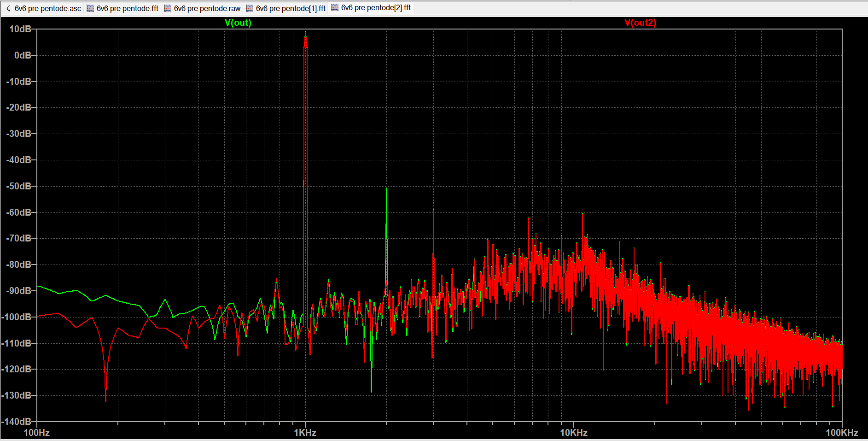Click the icon on pentode[1].fft tab
Viewport: 868px width, 441px height.
pos(250,8)
